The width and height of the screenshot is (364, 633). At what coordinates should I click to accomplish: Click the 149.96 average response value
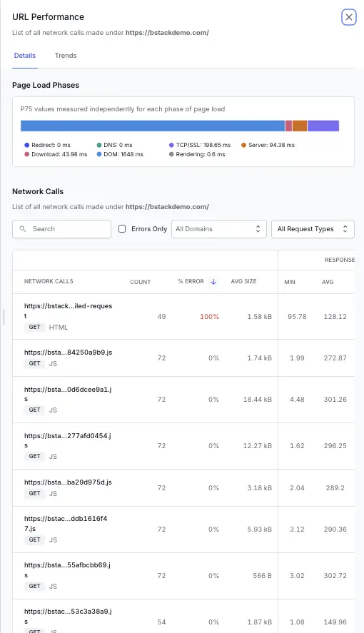pos(335,622)
